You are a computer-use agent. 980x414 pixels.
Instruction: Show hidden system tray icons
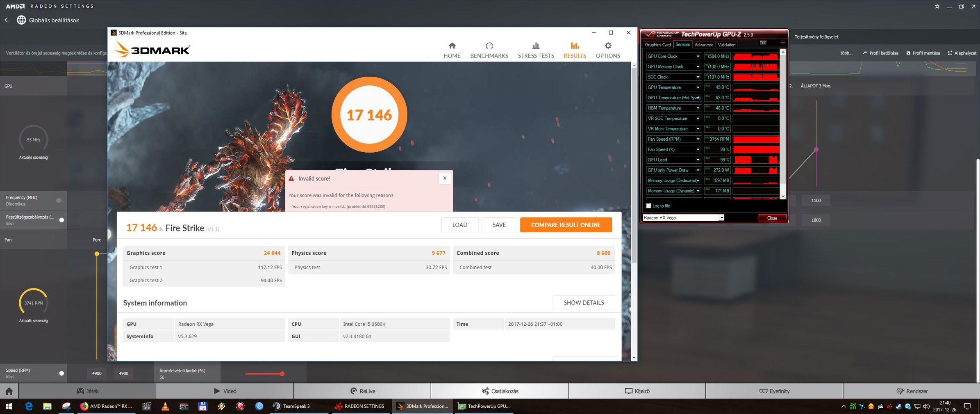(x=843, y=407)
